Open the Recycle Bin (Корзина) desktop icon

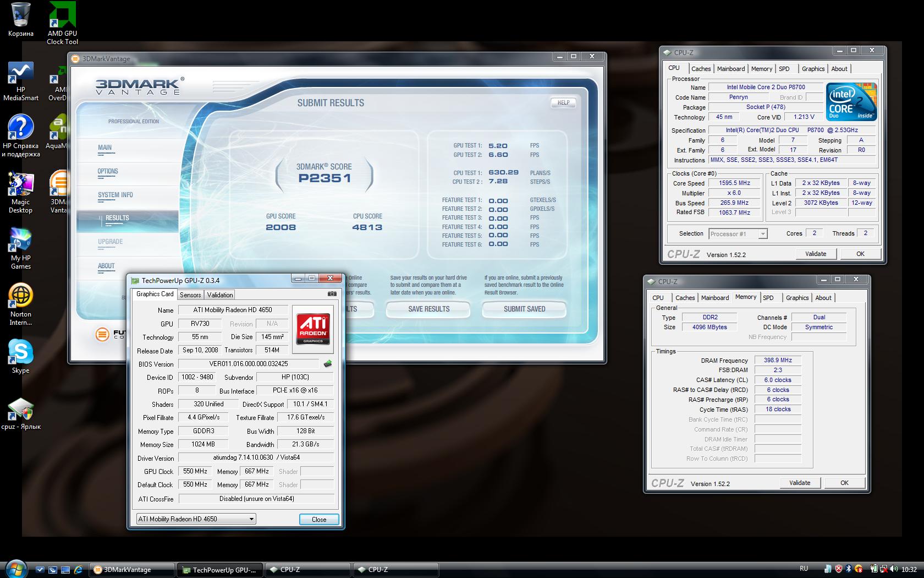21,19
